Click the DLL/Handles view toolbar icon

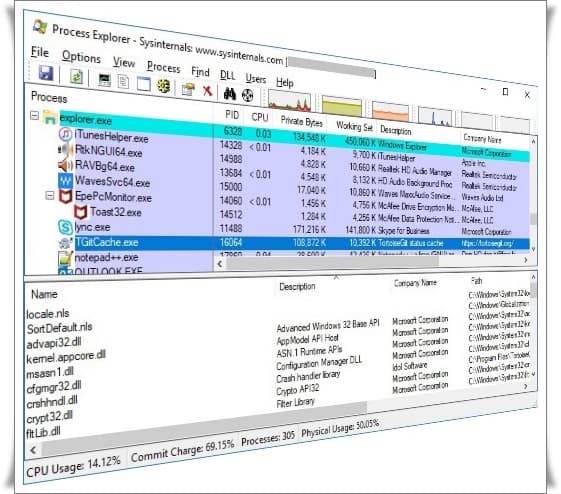click(x=188, y=89)
